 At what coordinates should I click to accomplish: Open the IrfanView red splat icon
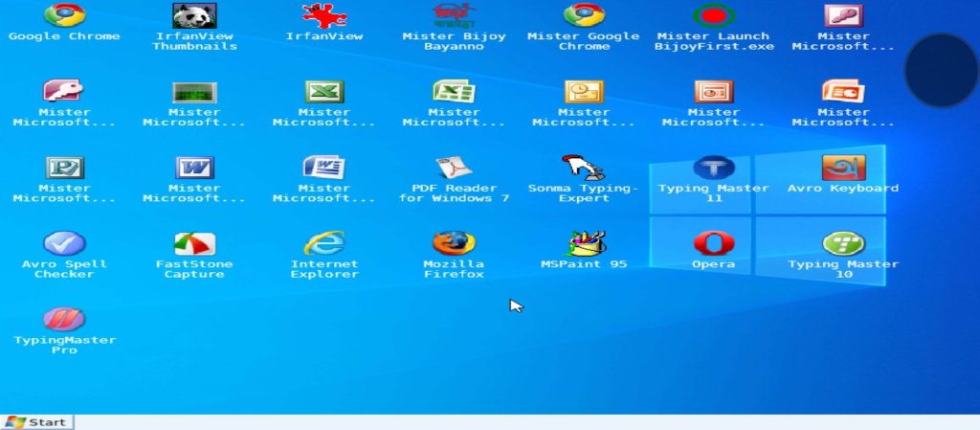(x=324, y=16)
